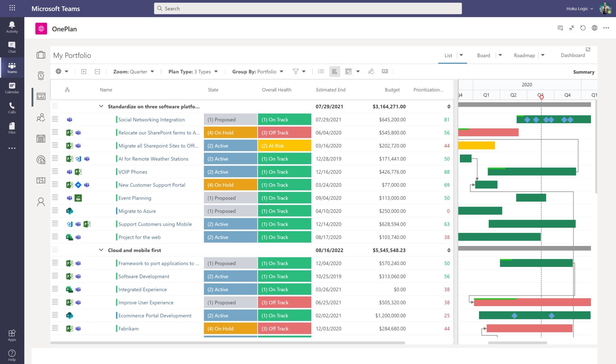Click the Gantt bar for Event Planning
The image size is (616, 364).
click(531, 198)
